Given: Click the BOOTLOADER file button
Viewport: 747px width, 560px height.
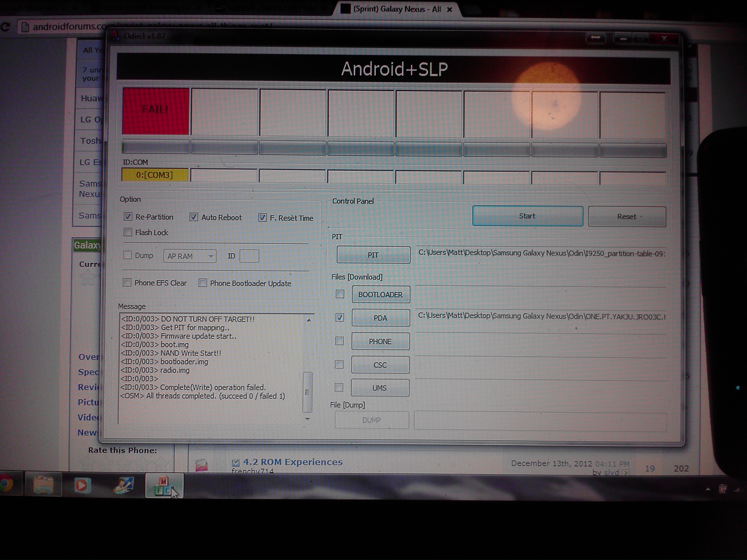Looking at the screenshot, I should (381, 295).
